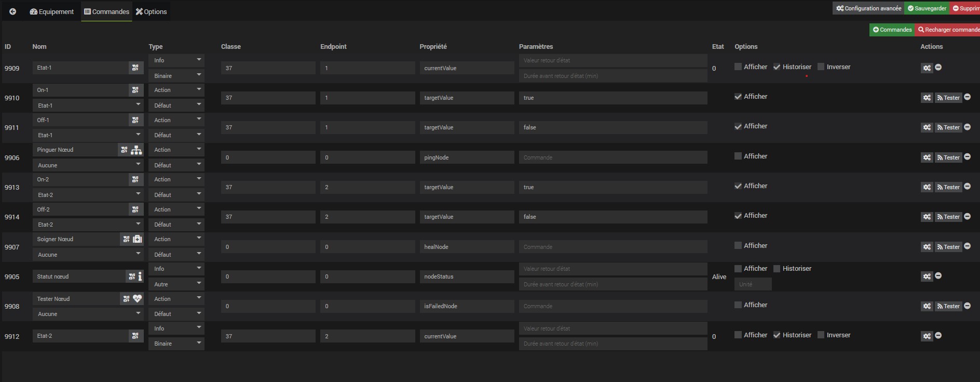Open linked Etat-1 dropdown under On-1
The width and height of the screenshot is (980, 382).
tap(88, 106)
